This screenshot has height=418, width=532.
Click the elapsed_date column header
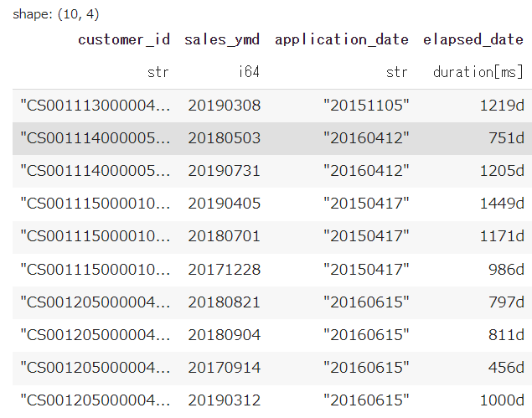tap(473, 39)
